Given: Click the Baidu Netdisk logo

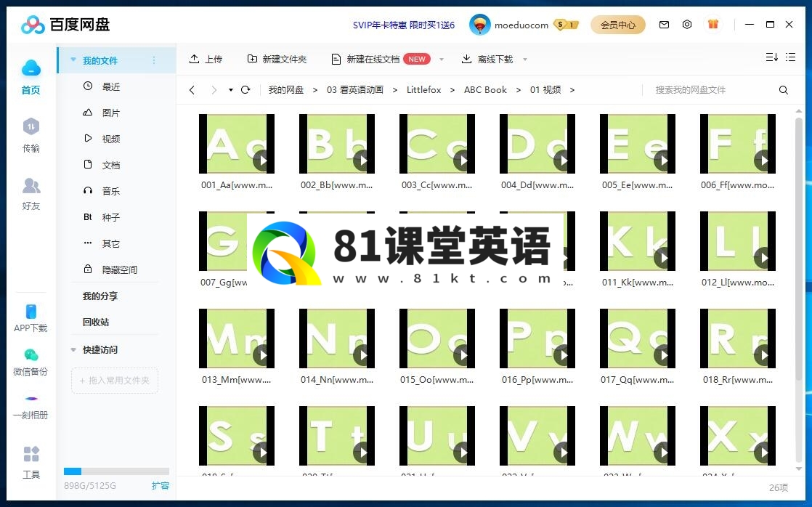Looking at the screenshot, I should pos(66,25).
